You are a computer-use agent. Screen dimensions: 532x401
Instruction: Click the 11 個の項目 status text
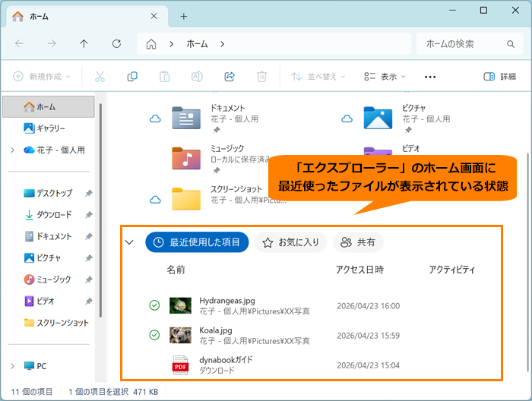point(32,392)
